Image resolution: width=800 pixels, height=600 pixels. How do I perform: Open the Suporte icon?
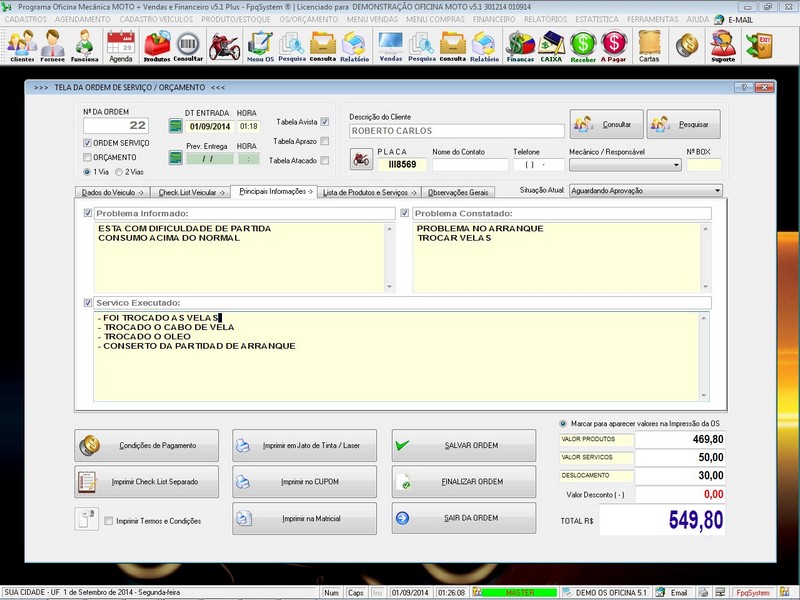coord(723,45)
